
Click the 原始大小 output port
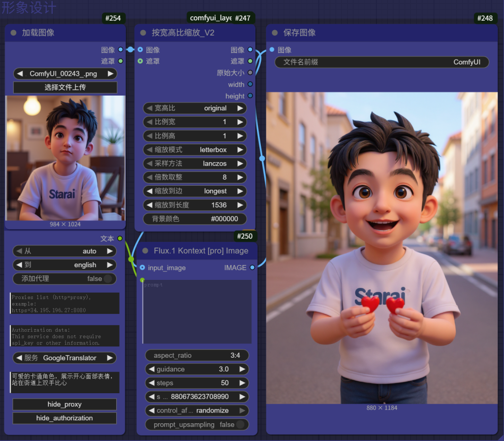250,72
